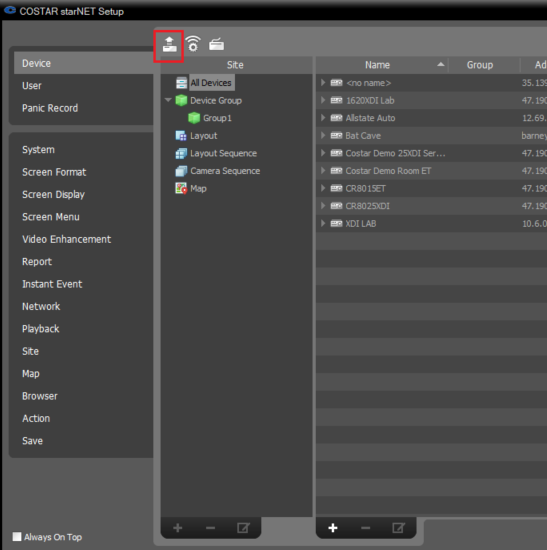Click the device icon for 1620XDI Lab
Screen dimensions: 547x550
click(336, 100)
